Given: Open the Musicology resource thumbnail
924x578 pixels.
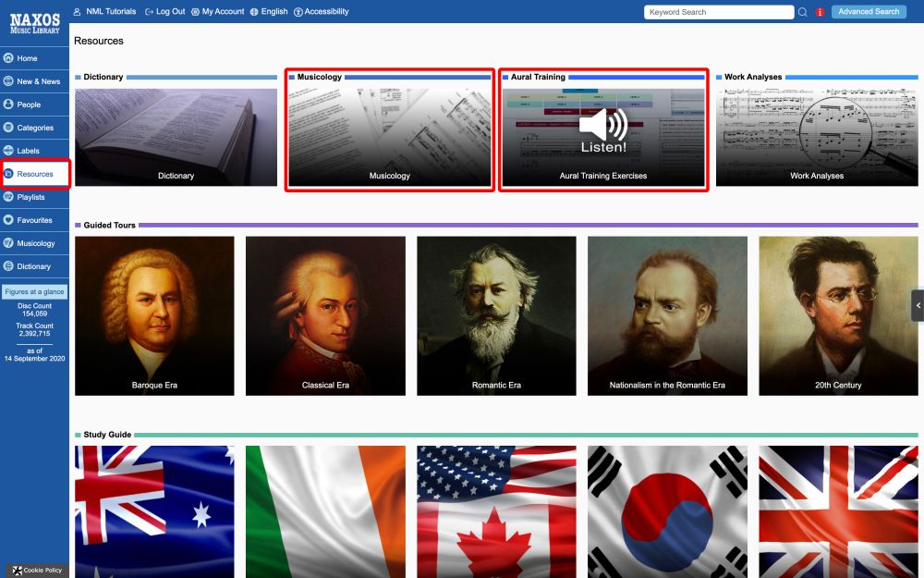Looking at the screenshot, I should (390, 138).
